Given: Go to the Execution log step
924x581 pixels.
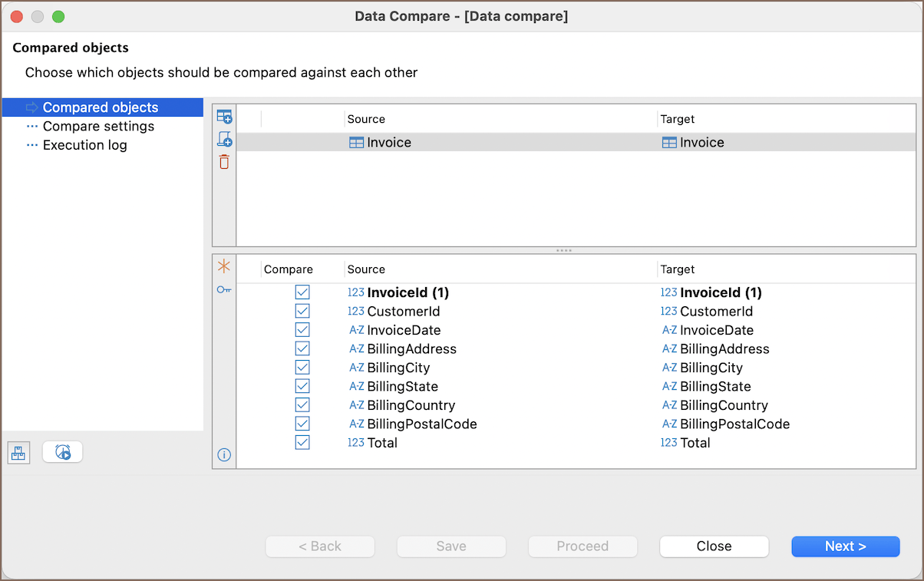Looking at the screenshot, I should (84, 145).
